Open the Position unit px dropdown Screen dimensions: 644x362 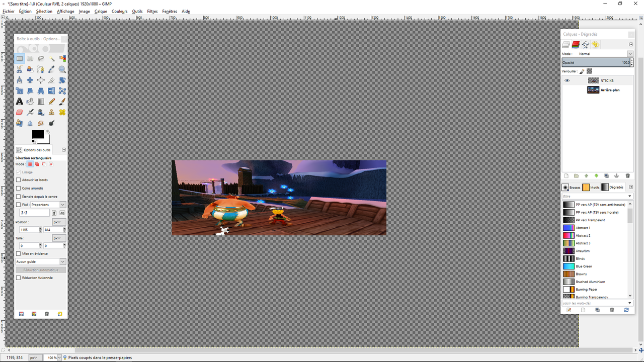[59, 222]
